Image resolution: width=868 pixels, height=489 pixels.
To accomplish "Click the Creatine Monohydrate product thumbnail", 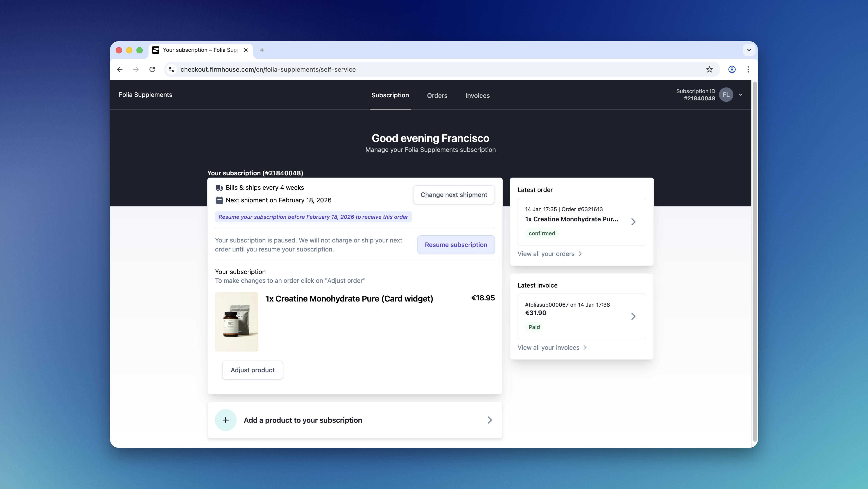I will click(237, 322).
